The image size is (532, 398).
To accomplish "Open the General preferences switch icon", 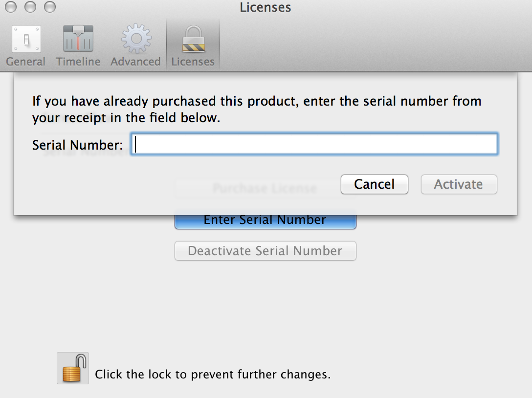I will click(26, 39).
